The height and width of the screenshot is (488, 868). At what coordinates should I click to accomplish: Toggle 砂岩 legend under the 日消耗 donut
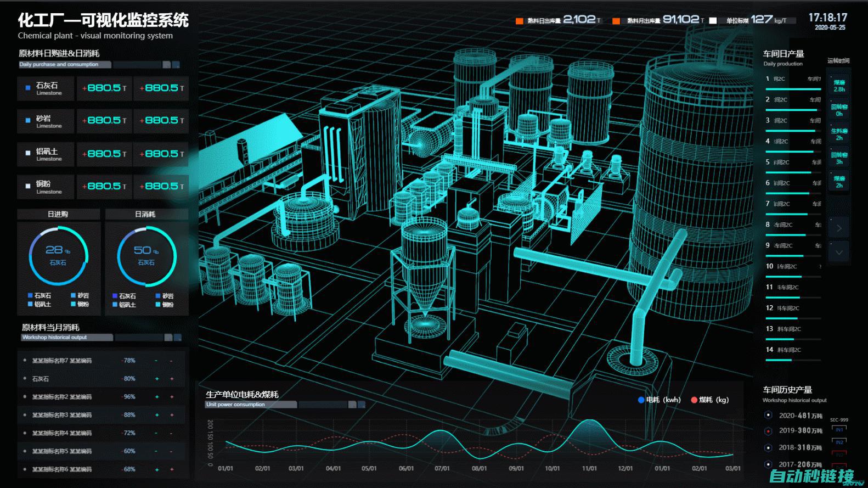[165, 296]
